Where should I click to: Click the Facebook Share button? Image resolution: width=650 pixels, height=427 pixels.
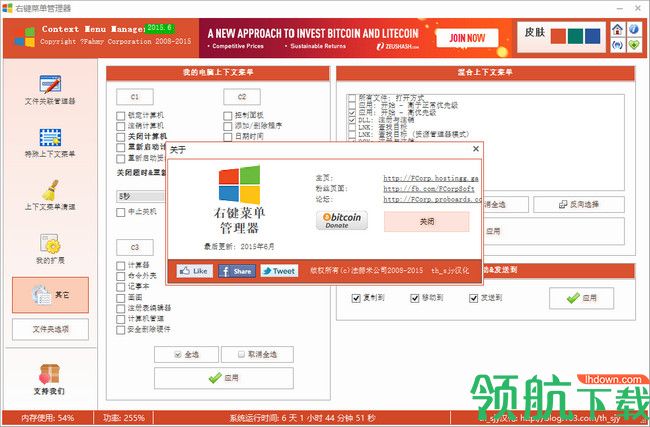237,271
